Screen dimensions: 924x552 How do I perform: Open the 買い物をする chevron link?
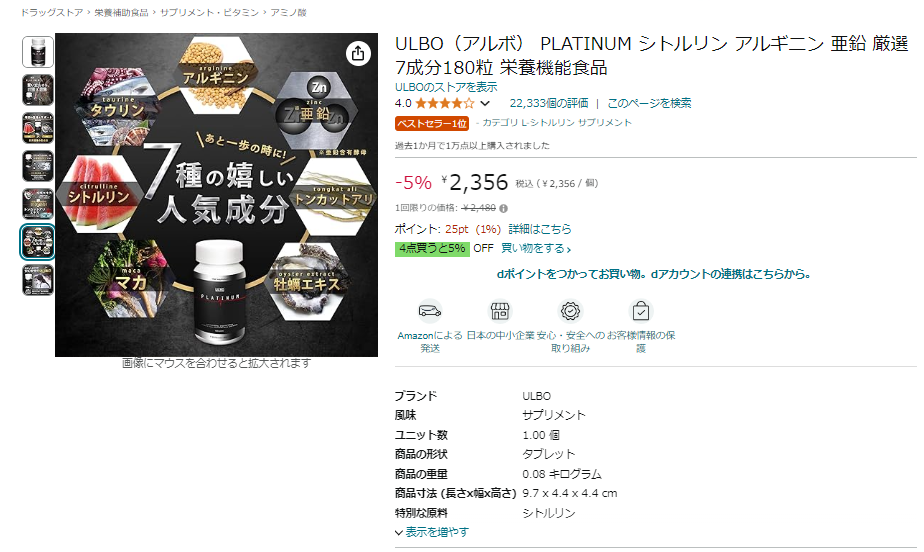(x=536, y=249)
